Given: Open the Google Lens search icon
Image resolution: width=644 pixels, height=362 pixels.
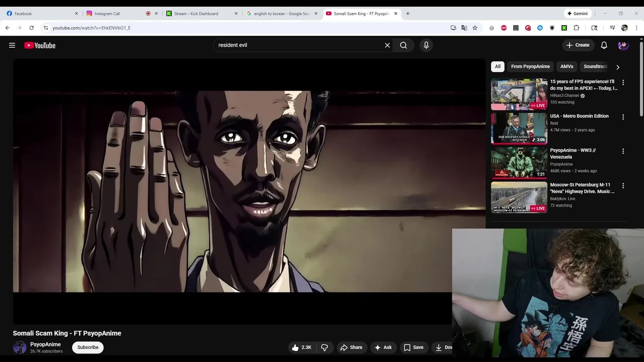Looking at the screenshot, I should pos(594,28).
